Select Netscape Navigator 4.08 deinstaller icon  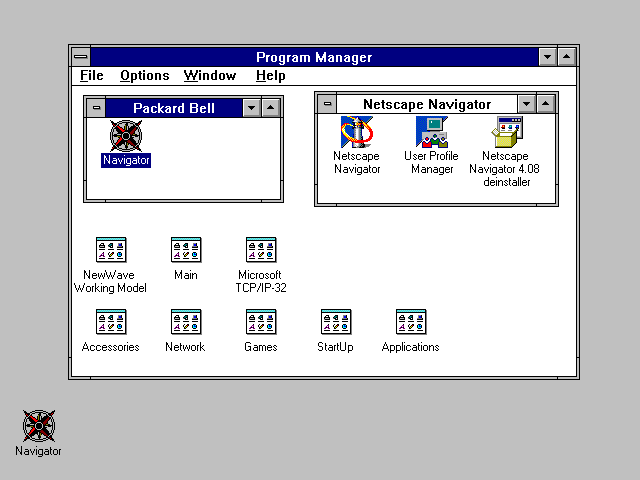click(x=507, y=132)
